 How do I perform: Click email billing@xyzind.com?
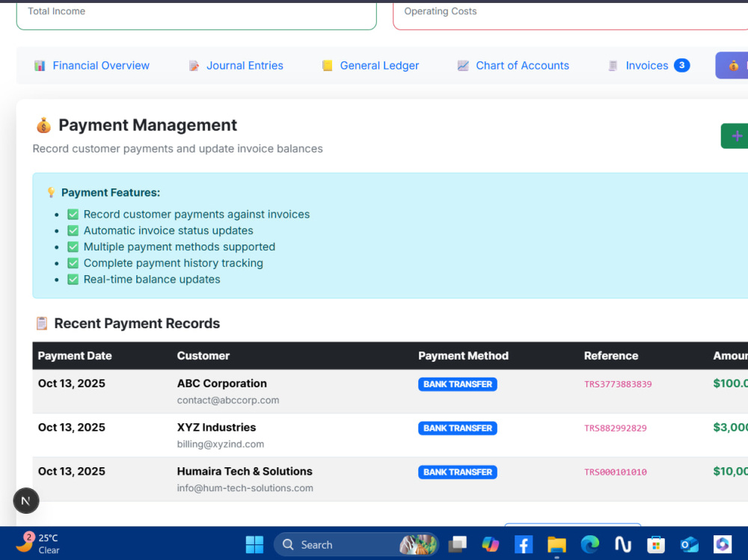(221, 444)
